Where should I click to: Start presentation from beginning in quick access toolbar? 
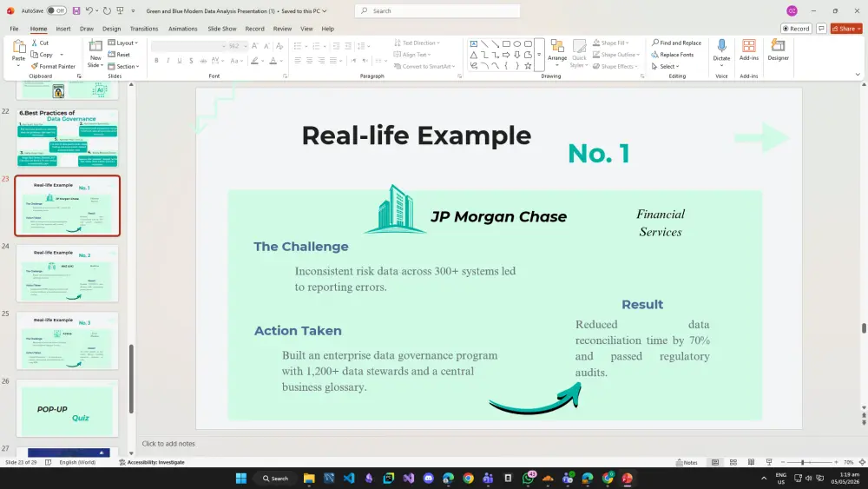coord(120,10)
